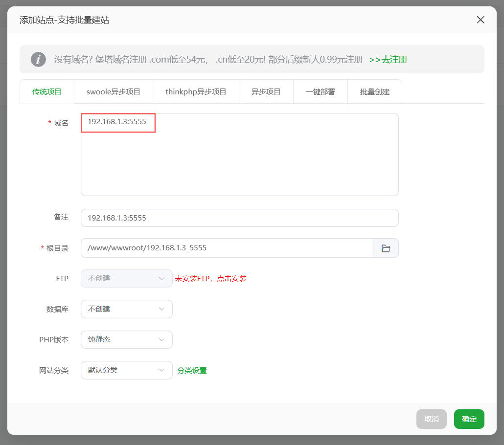Close the add site dialog
The width and height of the screenshot is (504, 445).
pyautogui.click(x=481, y=20)
